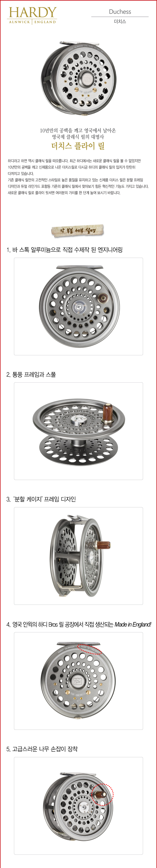
Task: Open the wooden handle reel image
Action: (x=78, y=806)
